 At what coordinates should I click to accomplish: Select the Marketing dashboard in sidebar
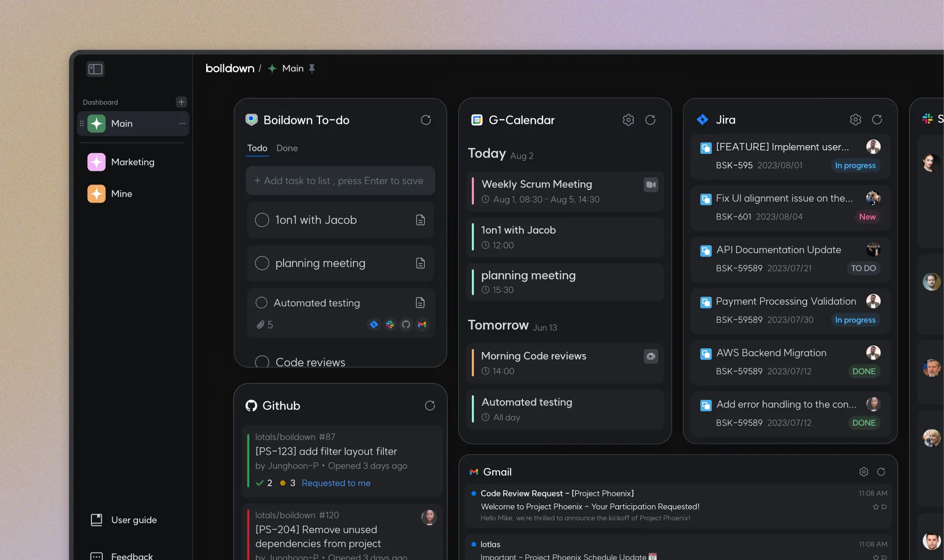point(133,162)
